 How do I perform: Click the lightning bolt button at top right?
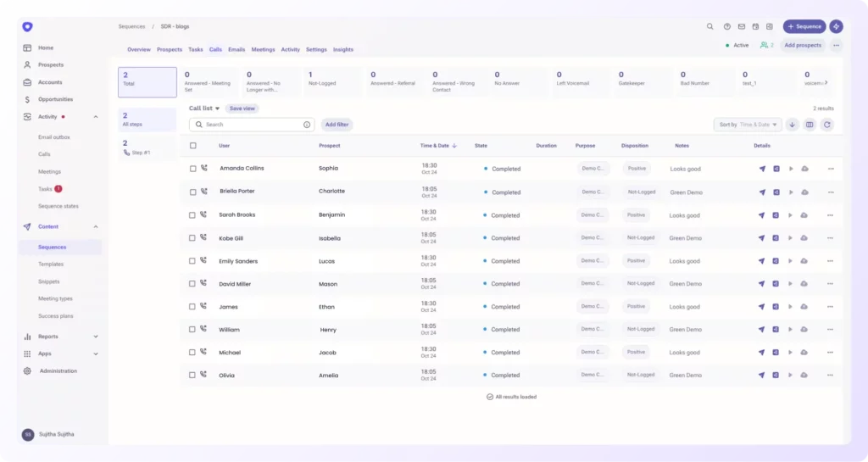pyautogui.click(x=836, y=26)
